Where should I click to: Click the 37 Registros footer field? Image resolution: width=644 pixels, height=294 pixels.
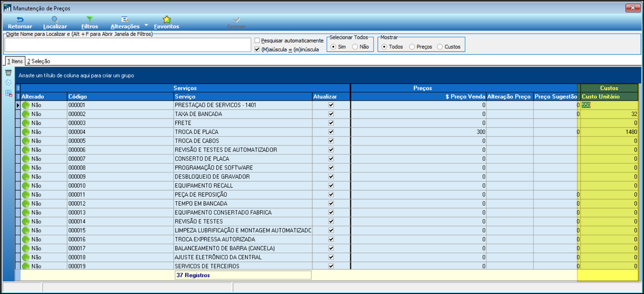pos(243,275)
